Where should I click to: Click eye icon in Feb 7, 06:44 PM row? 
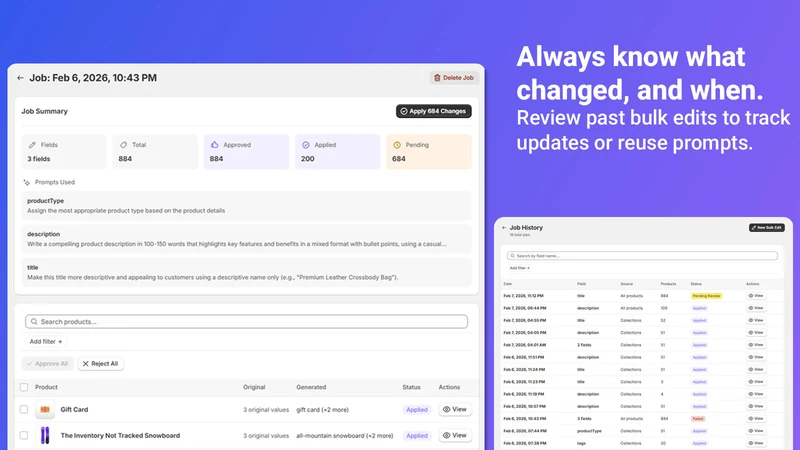coord(751,308)
